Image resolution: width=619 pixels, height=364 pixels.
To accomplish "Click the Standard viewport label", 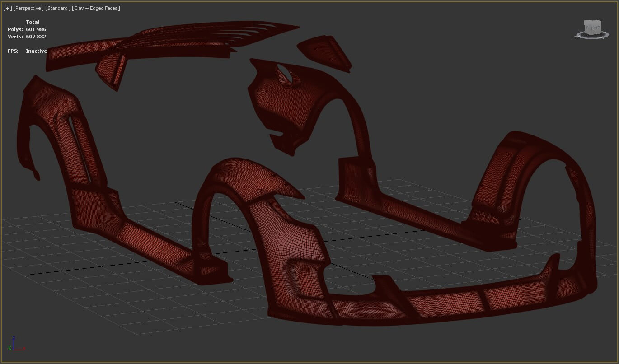I will [57, 8].
